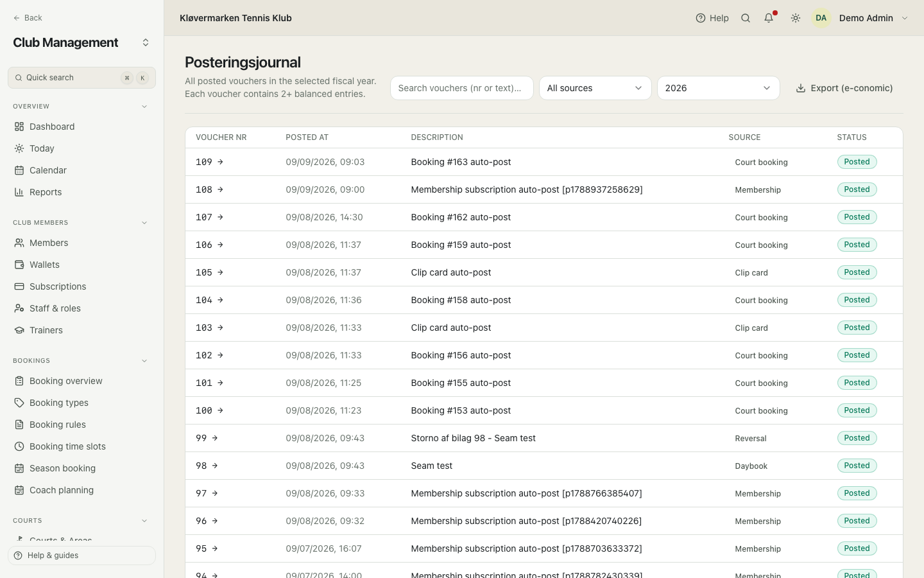Open voucher 99 reversal link
This screenshot has height=578, width=924.
pyautogui.click(x=207, y=438)
